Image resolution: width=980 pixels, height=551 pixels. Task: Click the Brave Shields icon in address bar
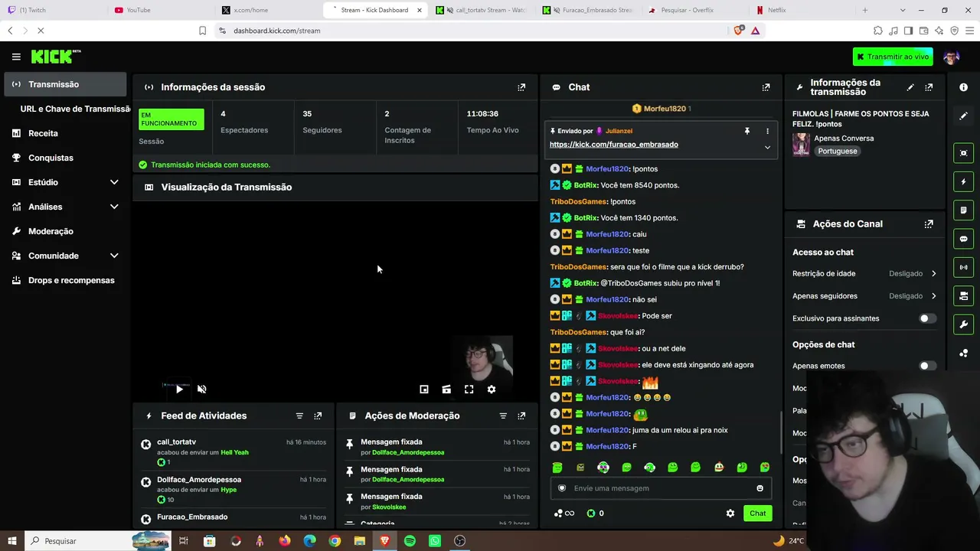click(738, 31)
